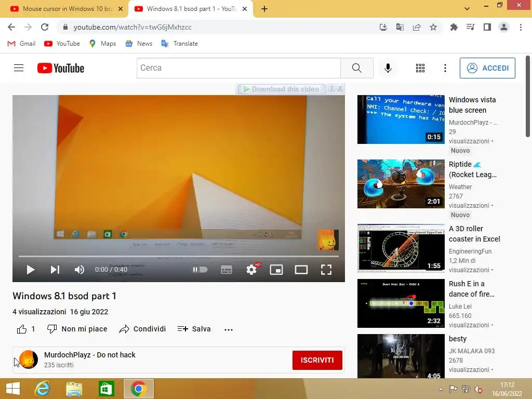Screen dimensions: 532x399
Task: Open Rush E in a dance of fire video
Action: [x=401, y=303]
